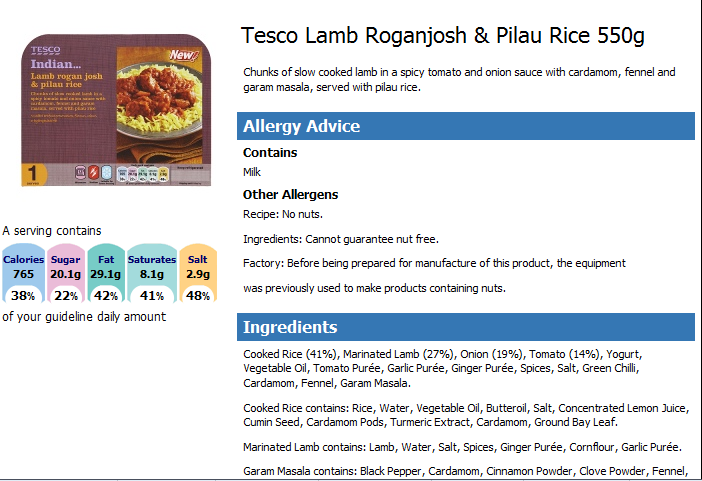Click the 'Cooked Rice contains' ingredient paragraph
Viewport: 702px width, 481px height.
point(466,415)
